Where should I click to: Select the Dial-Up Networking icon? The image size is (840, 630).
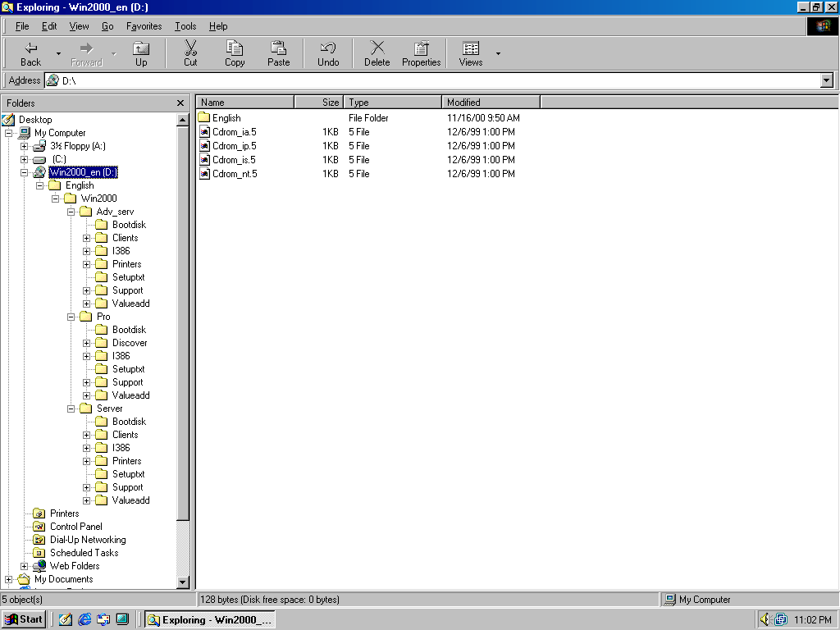[x=39, y=540]
